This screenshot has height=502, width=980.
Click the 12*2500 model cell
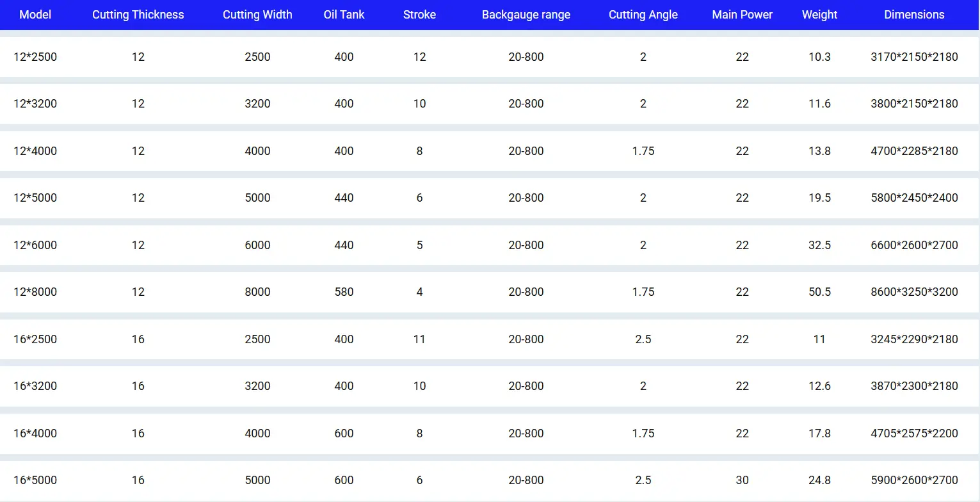[35, 57]
